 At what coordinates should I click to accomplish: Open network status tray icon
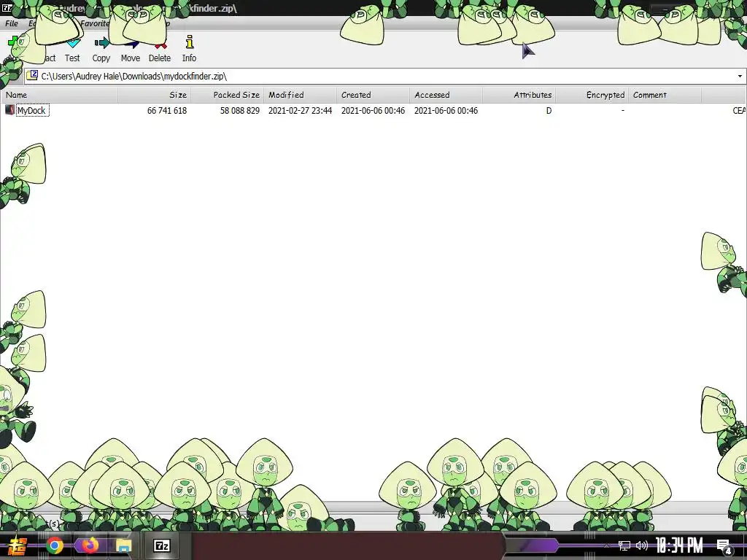[624, 545]
